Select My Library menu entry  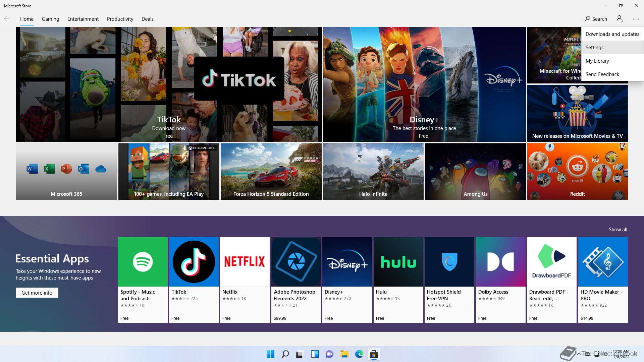coord(612,61)
